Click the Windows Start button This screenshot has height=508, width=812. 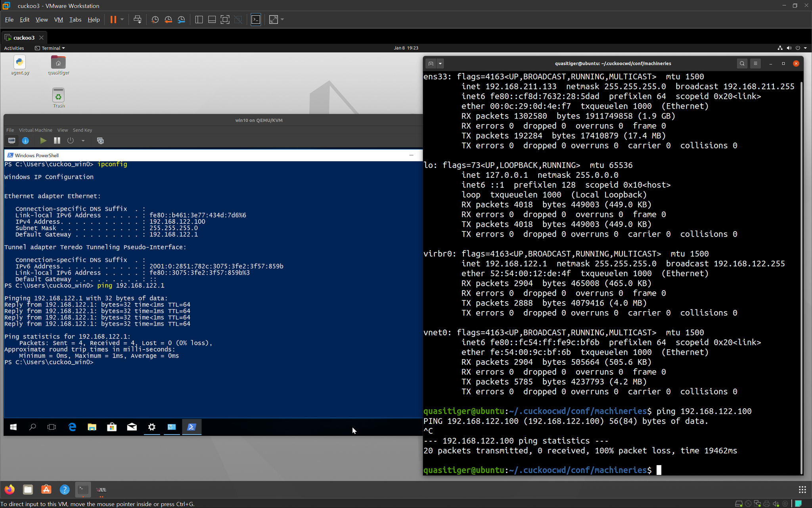(x=13, y=427)
